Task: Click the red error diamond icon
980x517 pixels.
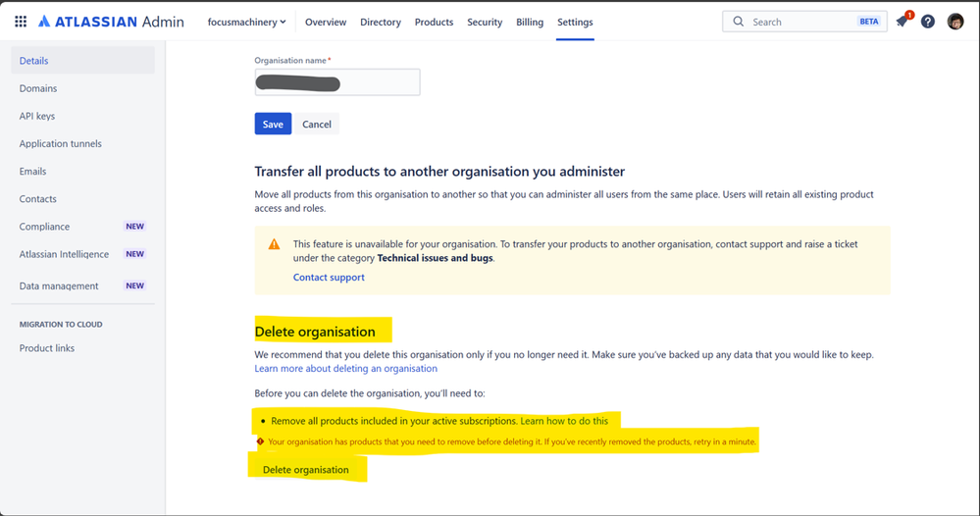Action: coord(261,441)
